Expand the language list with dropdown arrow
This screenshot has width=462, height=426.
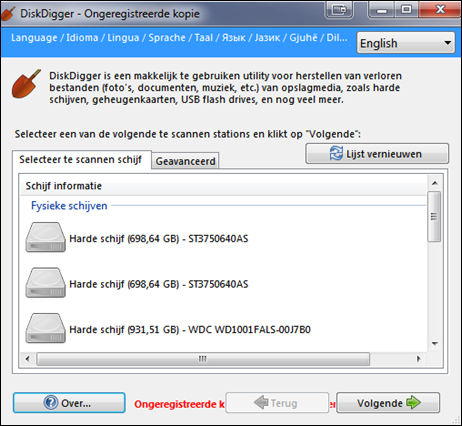pyautogui.click(x=447, y=43)
